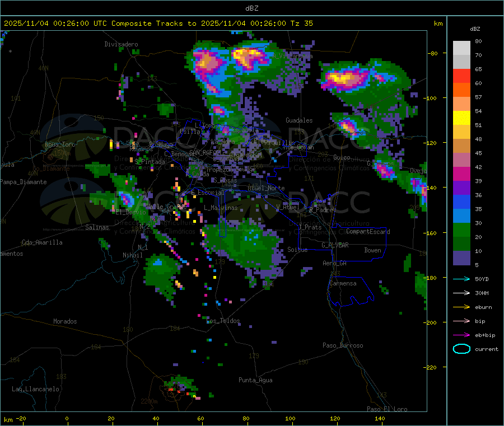
Task: Click the pink bip arrow legend icon
Action: click(x=461, y=321)
